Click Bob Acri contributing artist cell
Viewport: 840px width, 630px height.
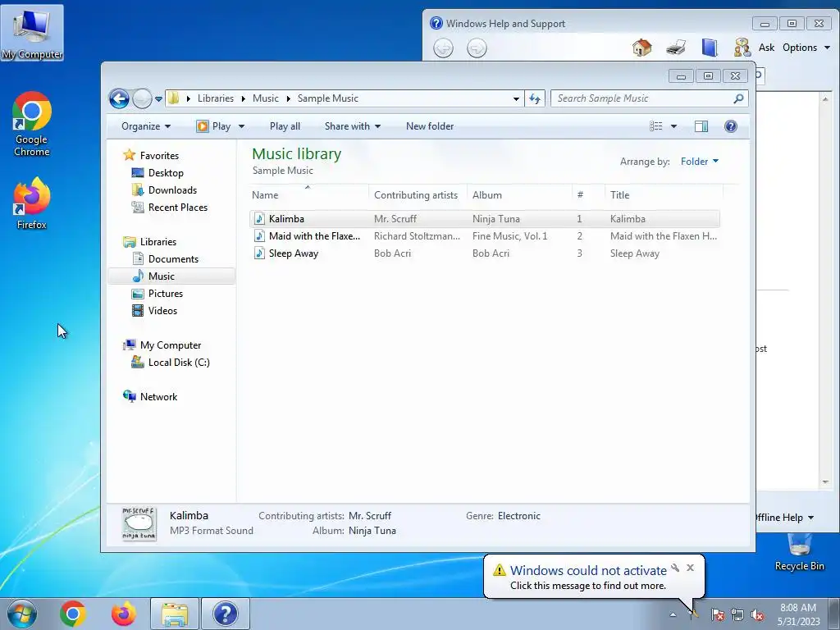point(392,253)
